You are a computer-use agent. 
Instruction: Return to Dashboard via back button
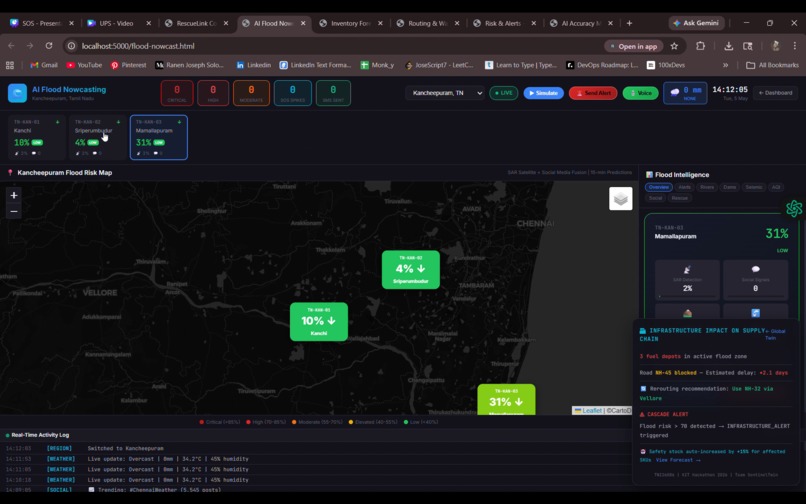(x=775, y=93)
